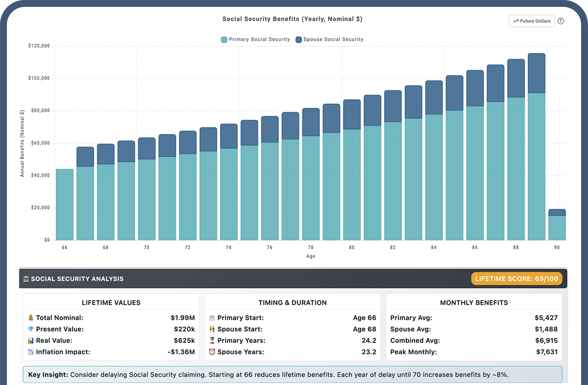
Task: Click the money bag Total Nominal icon
Action: [30, 317]
